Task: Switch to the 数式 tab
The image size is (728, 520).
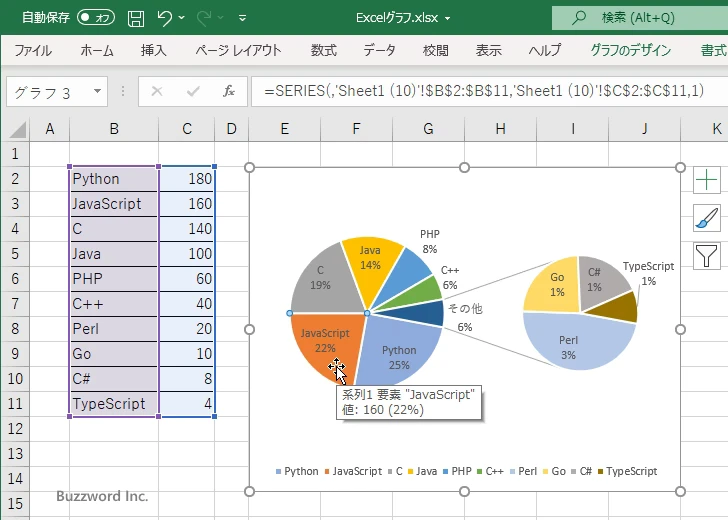Action: pos(324,50)
